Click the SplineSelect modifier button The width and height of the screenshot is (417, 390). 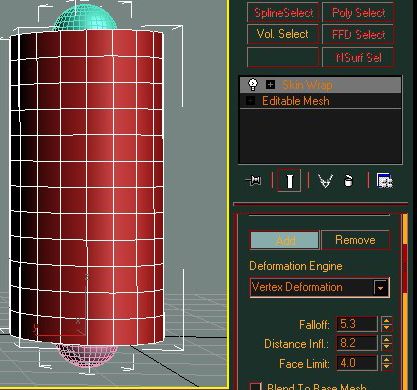coord(283,13)
